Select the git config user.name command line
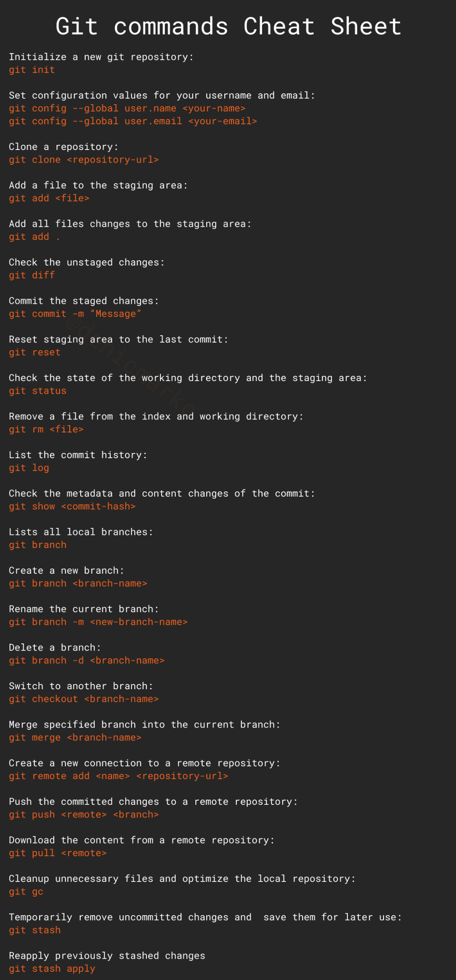The width and height of the screenshot is (456, 980). pyautogui.click(x=127, y=108)
